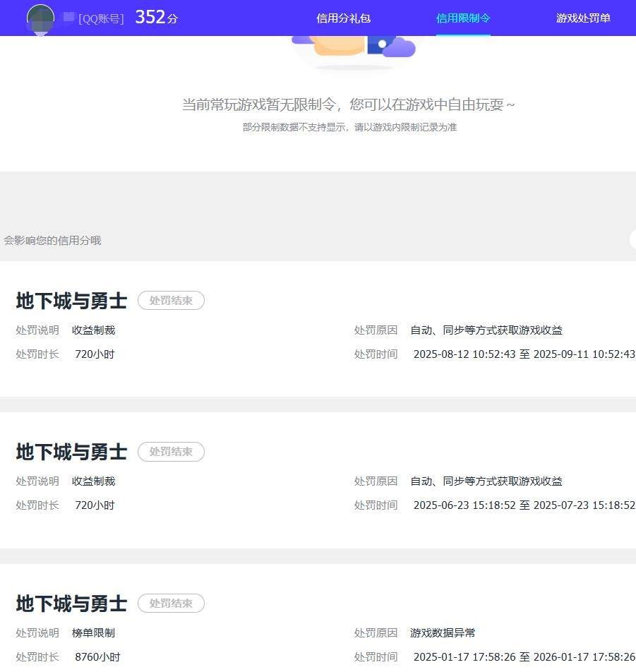
Task: Open the 游戏处罚单 tab
Action: pos(583,18)
